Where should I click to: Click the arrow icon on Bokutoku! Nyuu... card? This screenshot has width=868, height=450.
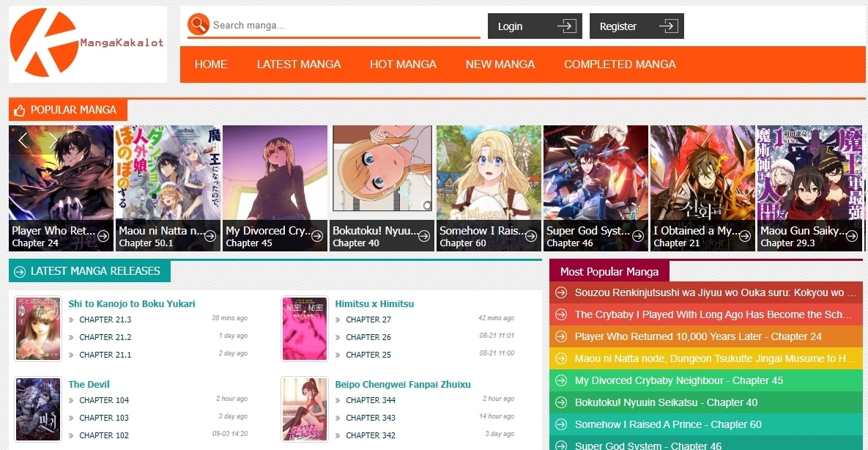424,236
